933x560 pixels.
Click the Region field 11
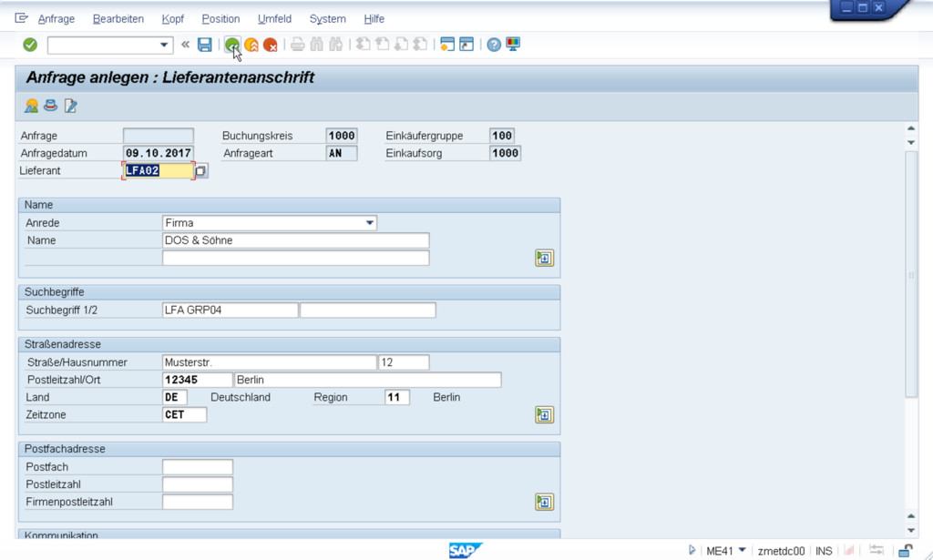pyautogui.click(x=397, y=397)
